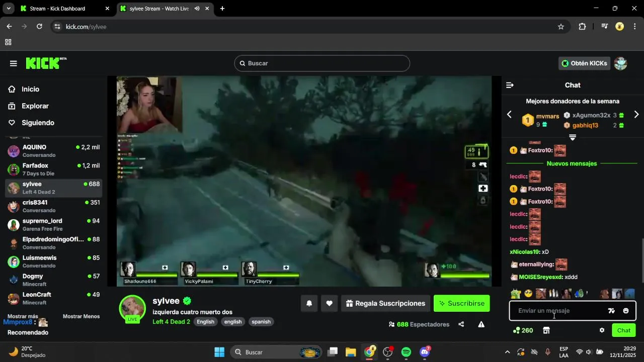Expand list with Mostrar más
The image size is (644, 362).
pos(23,316)
